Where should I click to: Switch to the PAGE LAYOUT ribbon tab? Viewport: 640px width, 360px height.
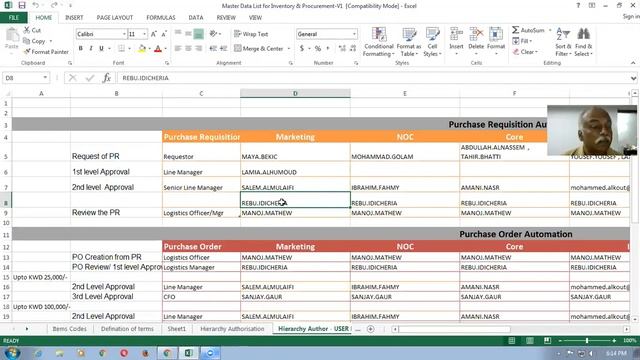pos(115,18)
